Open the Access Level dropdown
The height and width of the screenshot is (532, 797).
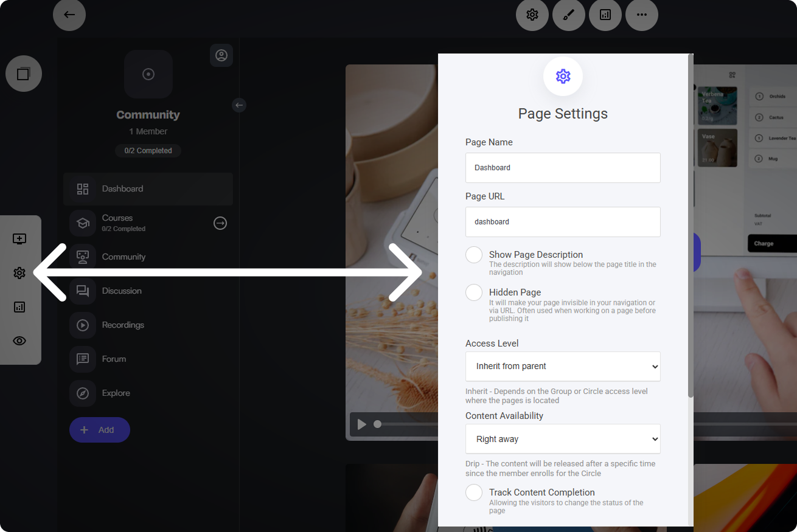[563, 367]
